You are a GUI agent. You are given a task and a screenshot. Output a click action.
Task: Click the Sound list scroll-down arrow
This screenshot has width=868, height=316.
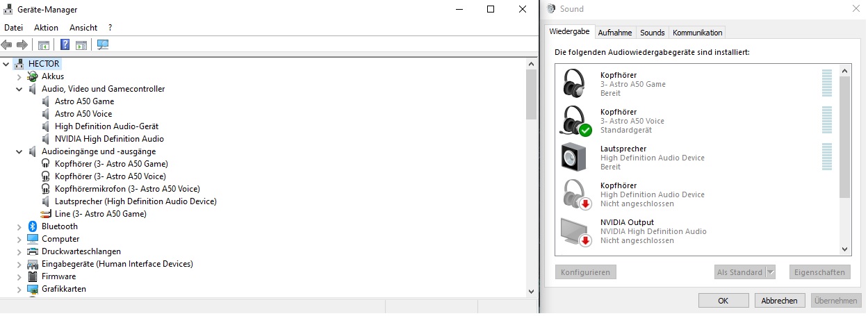845,249
